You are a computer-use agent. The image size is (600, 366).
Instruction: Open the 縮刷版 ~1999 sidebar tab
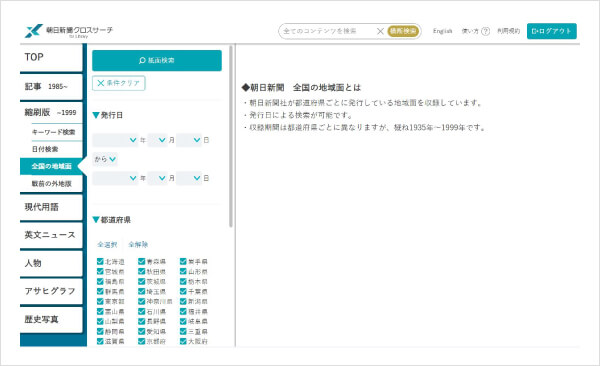point(51,112)
